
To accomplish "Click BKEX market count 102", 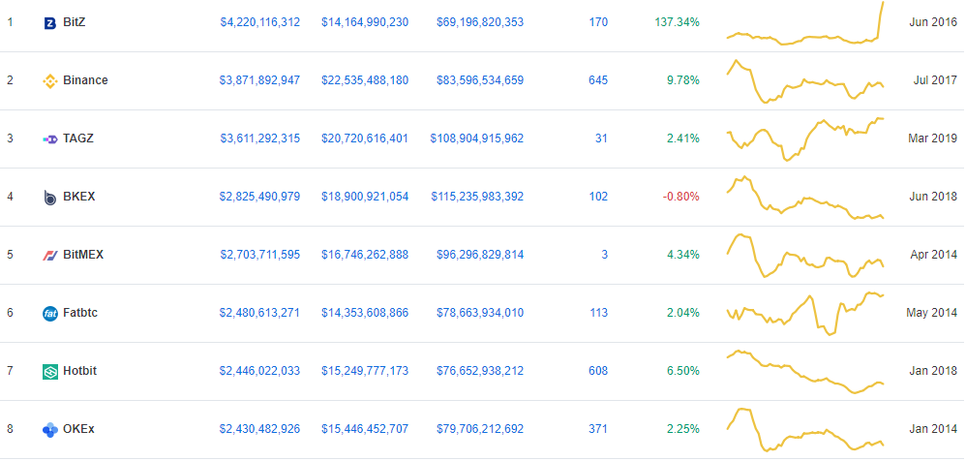I will pos(598,197).
